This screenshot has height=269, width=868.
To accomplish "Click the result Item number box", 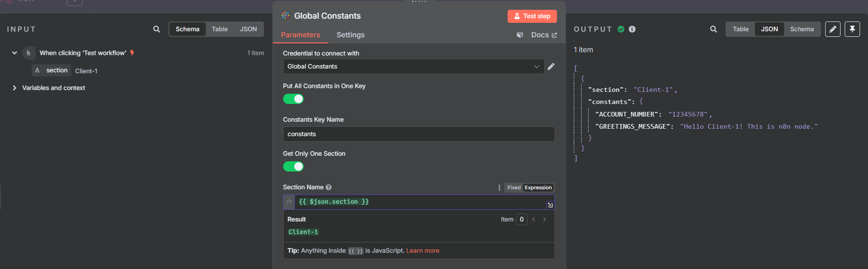I will [x=522, y=219].
